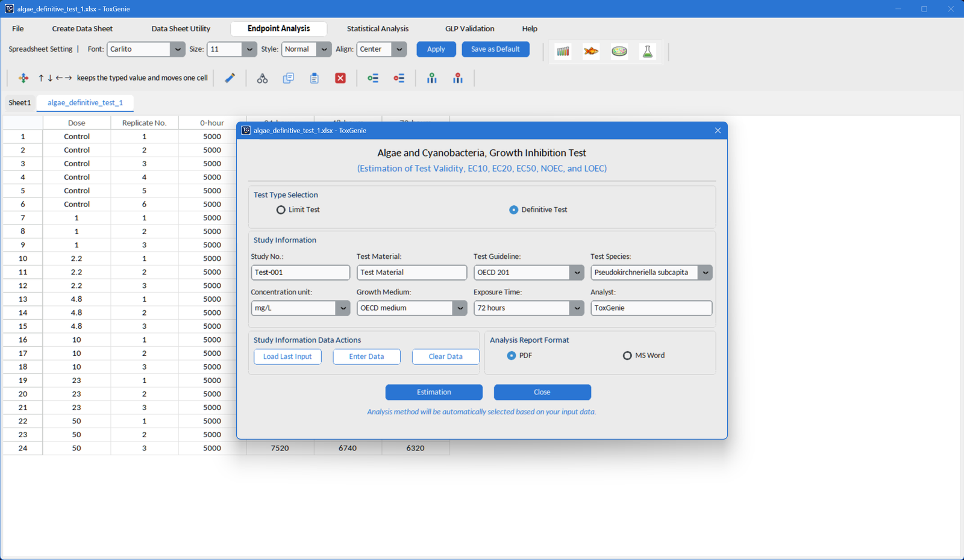This screenshot has width=964, height=560.
Task: Click the Save as Default button
Action: coord(495,49)
